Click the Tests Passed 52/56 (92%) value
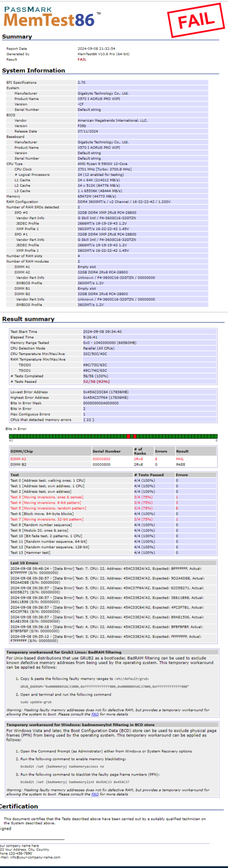This screenshot has width=228, height=868. 96,381
